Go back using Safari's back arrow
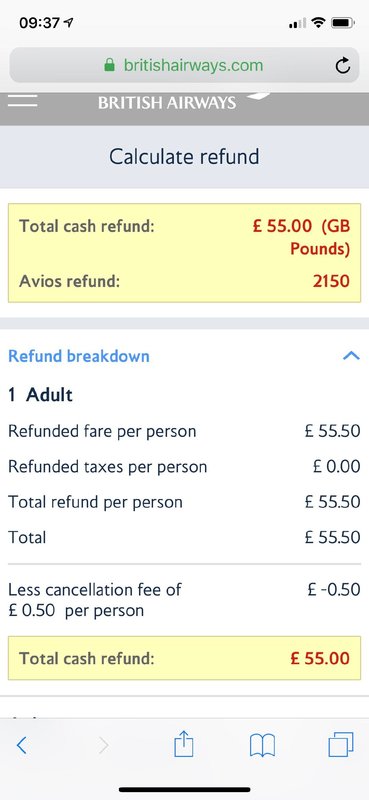 [x=21, y=745]
